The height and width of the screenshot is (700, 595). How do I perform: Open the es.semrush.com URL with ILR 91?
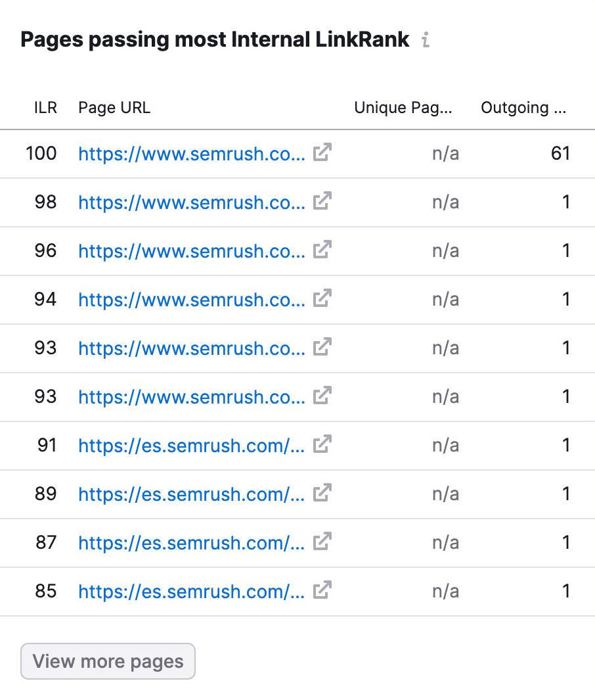[192, 446]
